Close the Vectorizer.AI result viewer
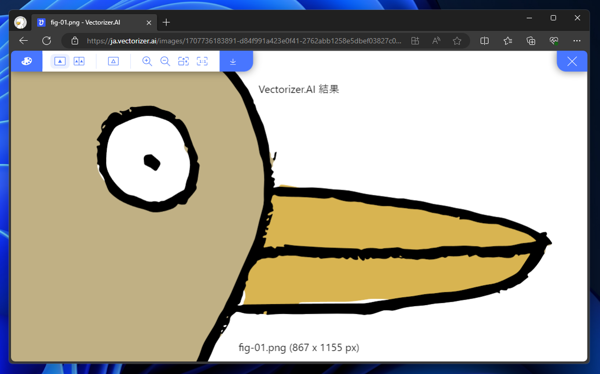The width and height of the screenshot is (600, 374). (572, 61)
